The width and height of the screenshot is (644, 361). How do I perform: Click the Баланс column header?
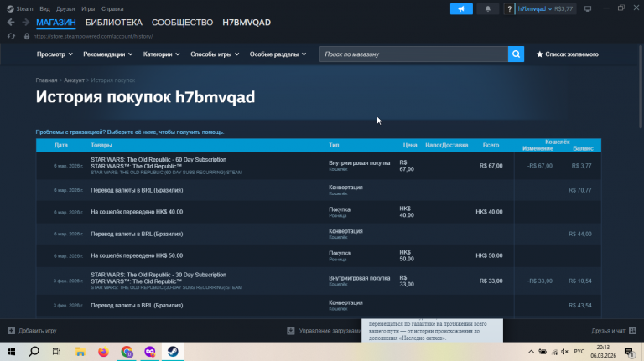tap(583, 148)
